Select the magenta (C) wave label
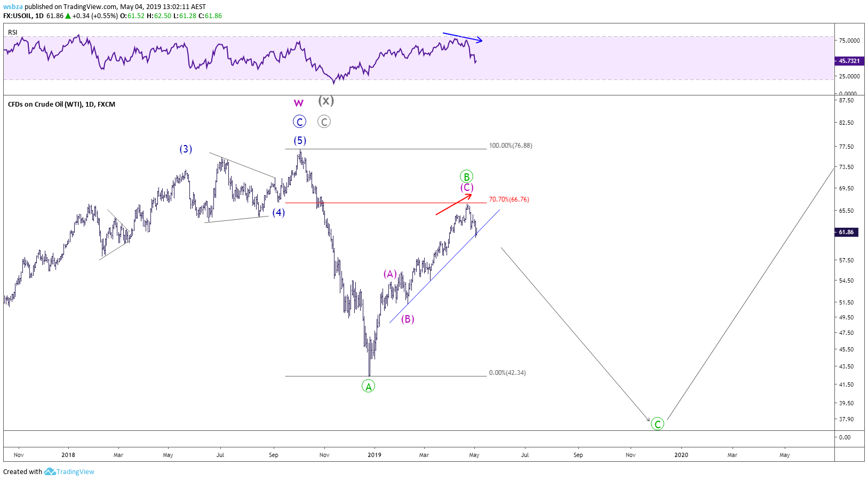 click(x=467, y=187)
